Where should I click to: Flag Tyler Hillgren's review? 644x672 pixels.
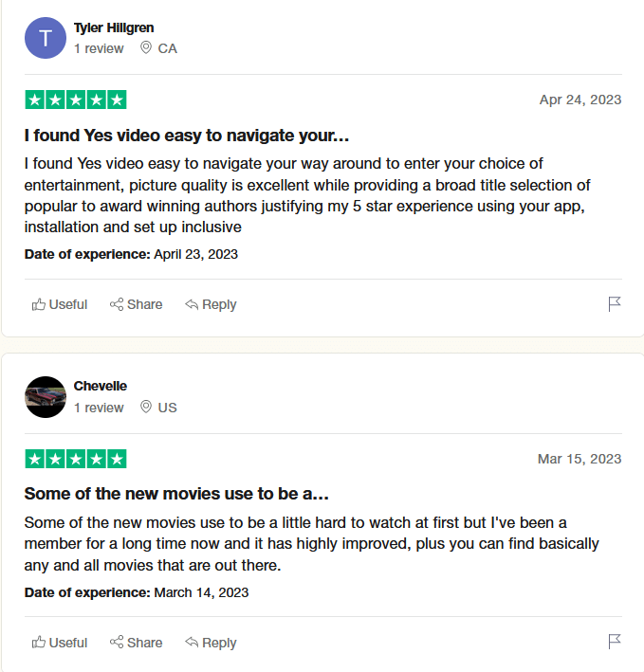tap(615, 304)
